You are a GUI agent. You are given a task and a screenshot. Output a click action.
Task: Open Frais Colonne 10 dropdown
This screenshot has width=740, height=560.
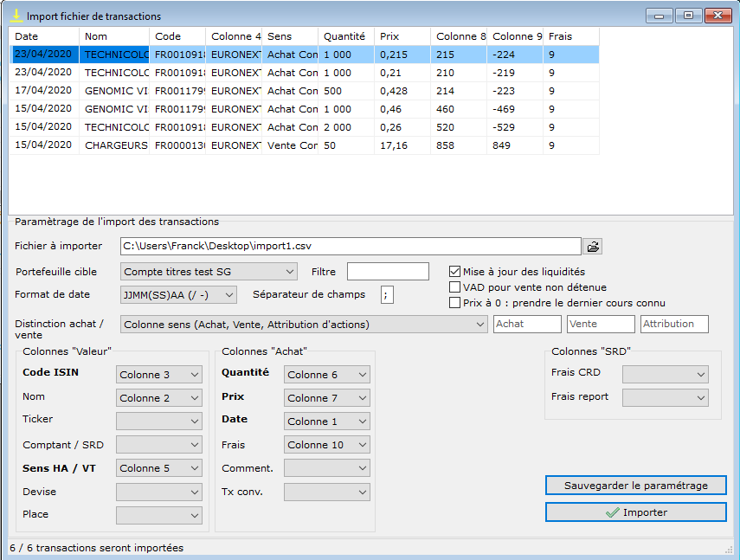(x=326, y=445)
